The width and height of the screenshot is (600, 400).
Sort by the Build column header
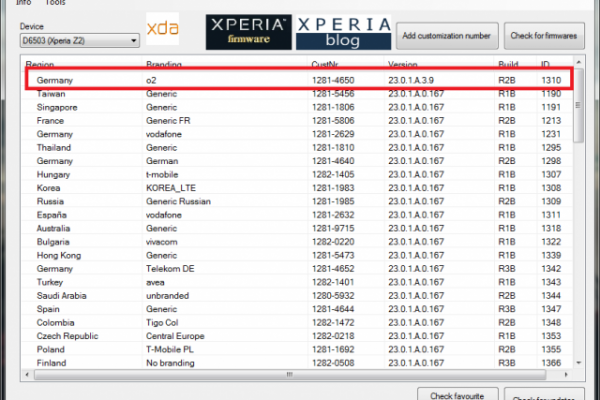pos(508,64)
